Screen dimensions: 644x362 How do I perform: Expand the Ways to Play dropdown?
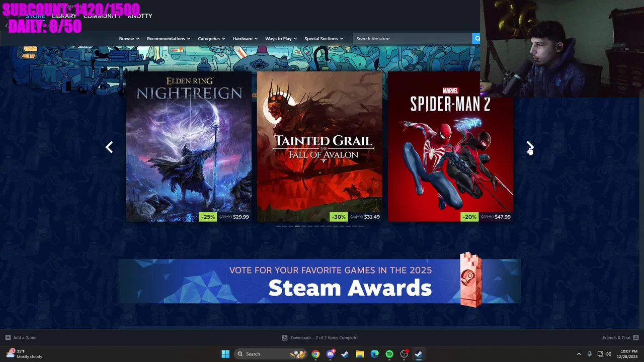click(281, 38)
